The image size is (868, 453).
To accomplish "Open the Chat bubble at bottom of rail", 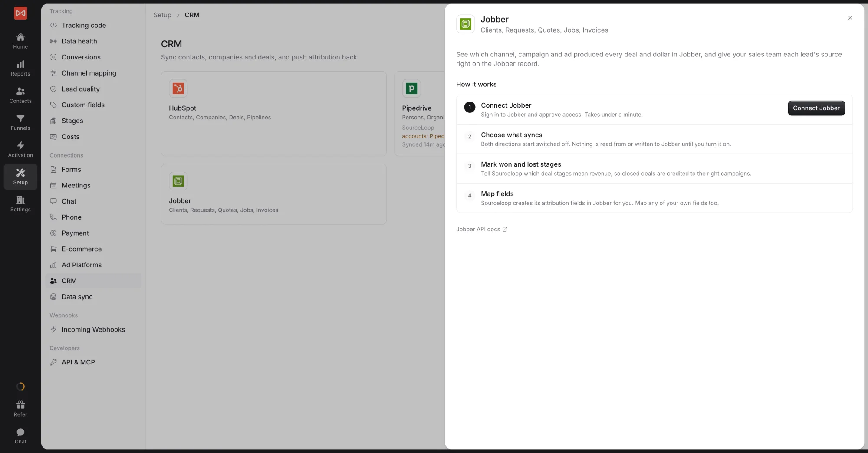I will pos(20,436).
